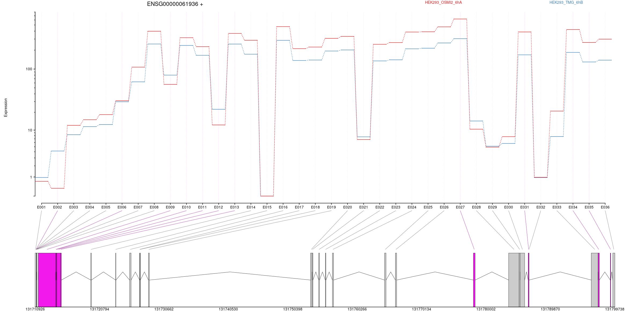Click the red E016 expression segment

pyautogui.click(x=283, y=27)
